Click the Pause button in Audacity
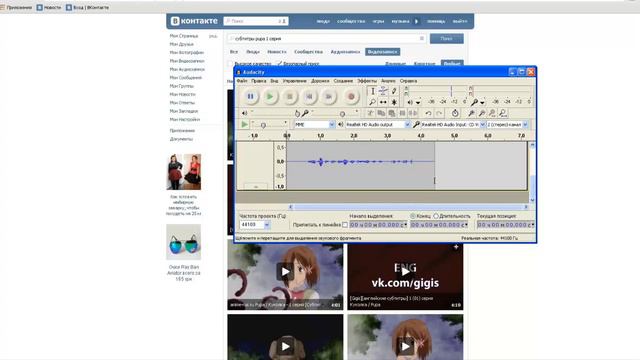Image resolution: width=640 pixels, height=360 pixels. (250, 97)
